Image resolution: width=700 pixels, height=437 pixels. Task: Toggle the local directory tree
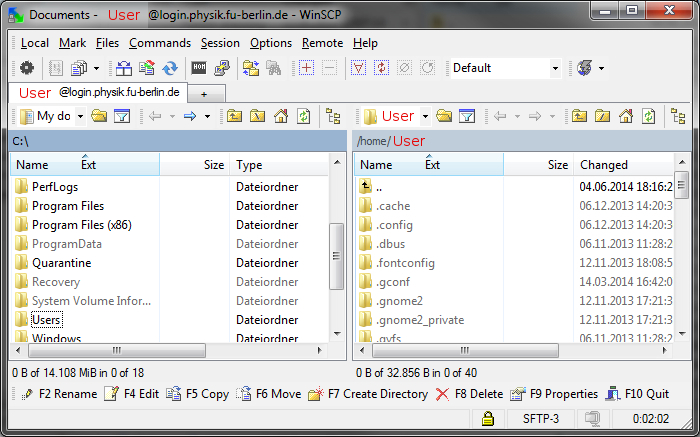[x=333, y=117]
